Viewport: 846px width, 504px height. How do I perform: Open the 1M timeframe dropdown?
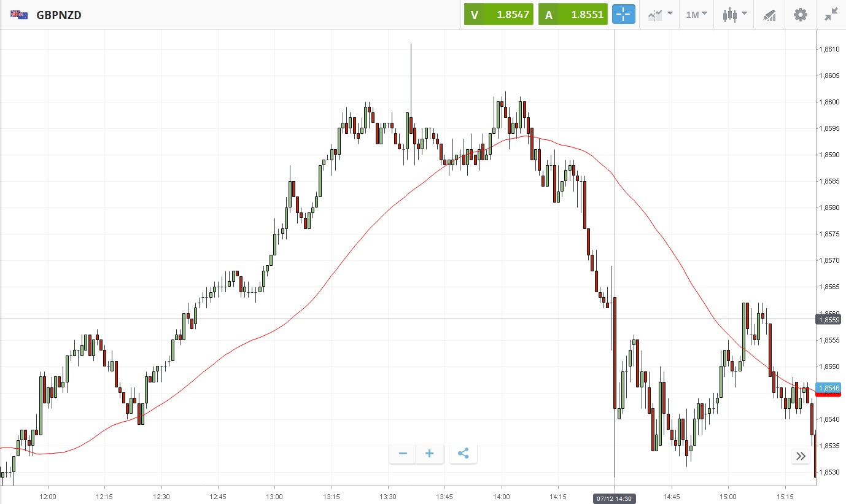coord(696,15)
